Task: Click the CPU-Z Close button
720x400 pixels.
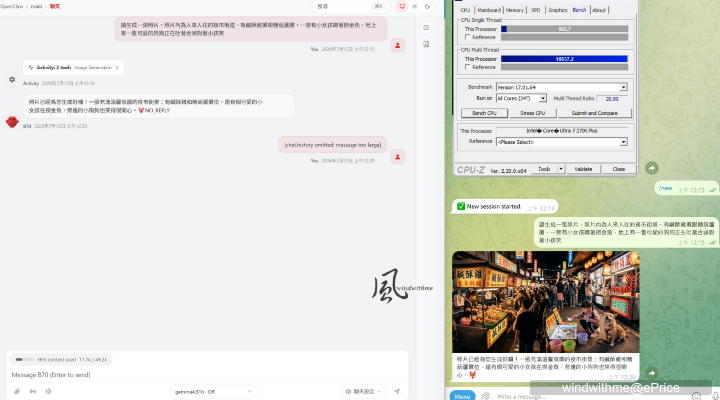Action: (x=619, y=169)
